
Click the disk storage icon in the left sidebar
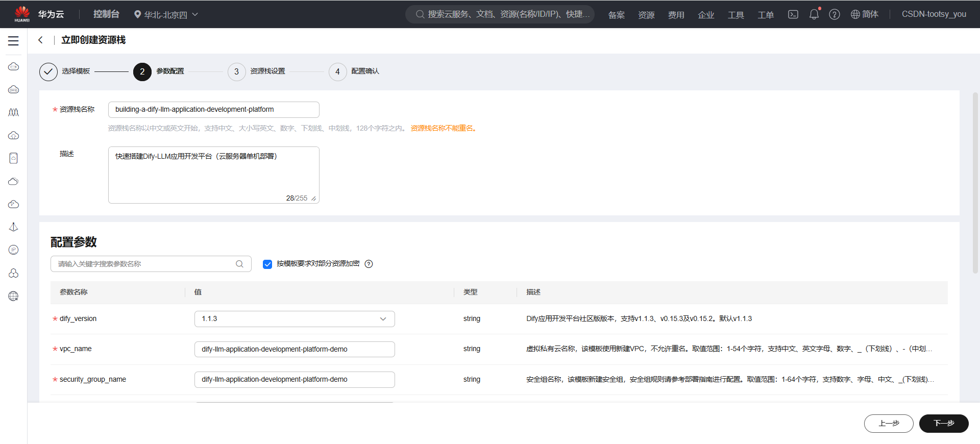(x=14, y=158)
